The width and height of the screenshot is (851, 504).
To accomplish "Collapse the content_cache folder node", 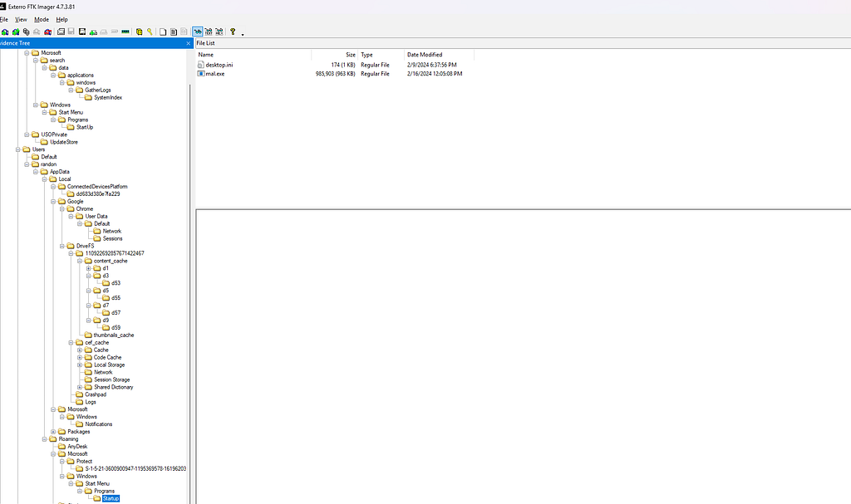I will point(80,261).
